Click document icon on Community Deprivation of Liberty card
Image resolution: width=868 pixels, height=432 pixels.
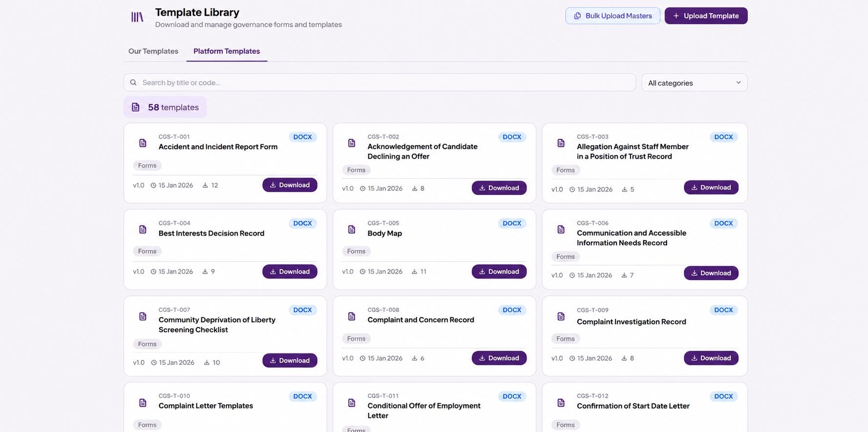point(143,316)
